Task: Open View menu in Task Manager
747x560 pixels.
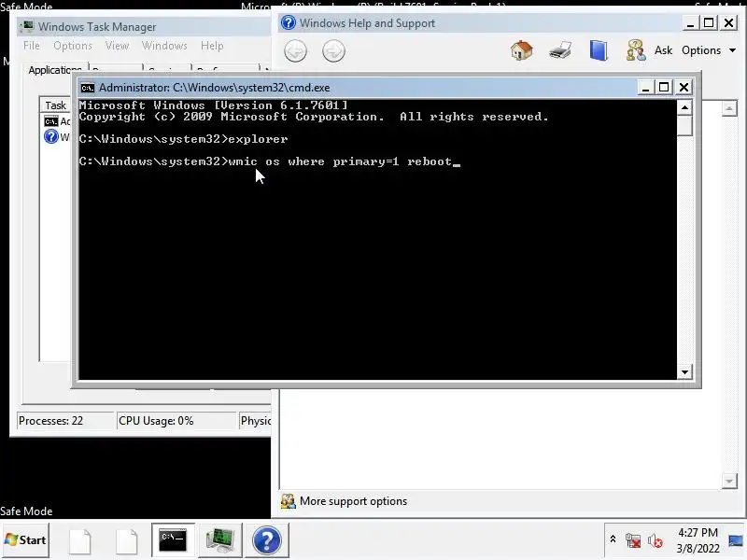Action: click(x=117, y=46)
